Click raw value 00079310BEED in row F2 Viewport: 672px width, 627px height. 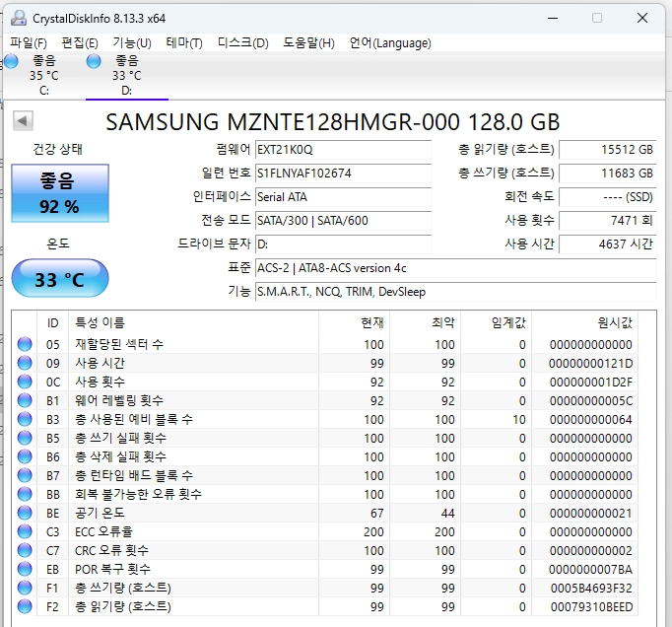pyautogui.click(x=591, y=607)
